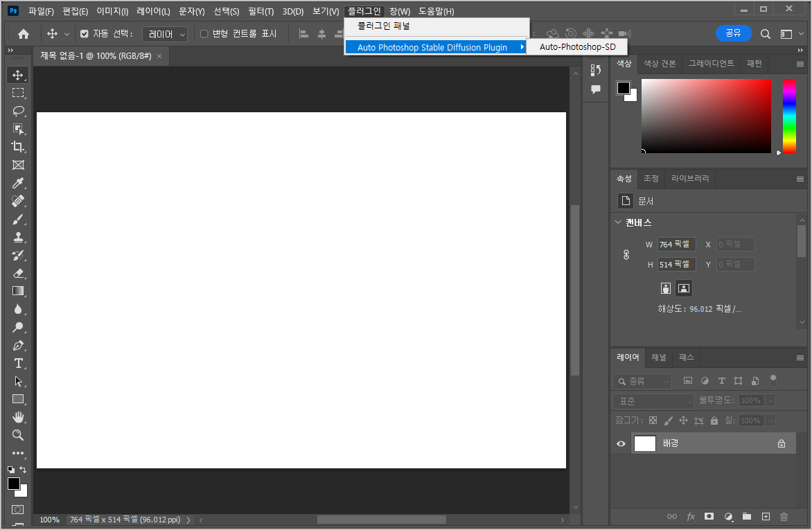Select the Blur tool
The image size is (812, 530).
coord(18,309)
